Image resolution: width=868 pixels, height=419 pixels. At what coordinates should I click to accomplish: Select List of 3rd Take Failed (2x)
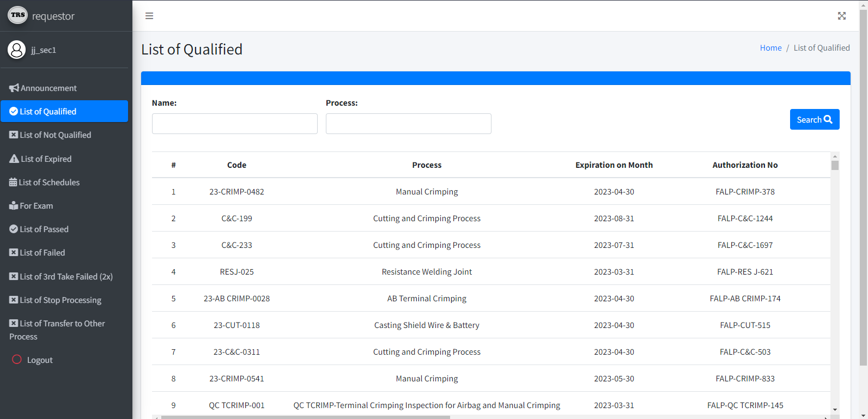click(66, 277)
